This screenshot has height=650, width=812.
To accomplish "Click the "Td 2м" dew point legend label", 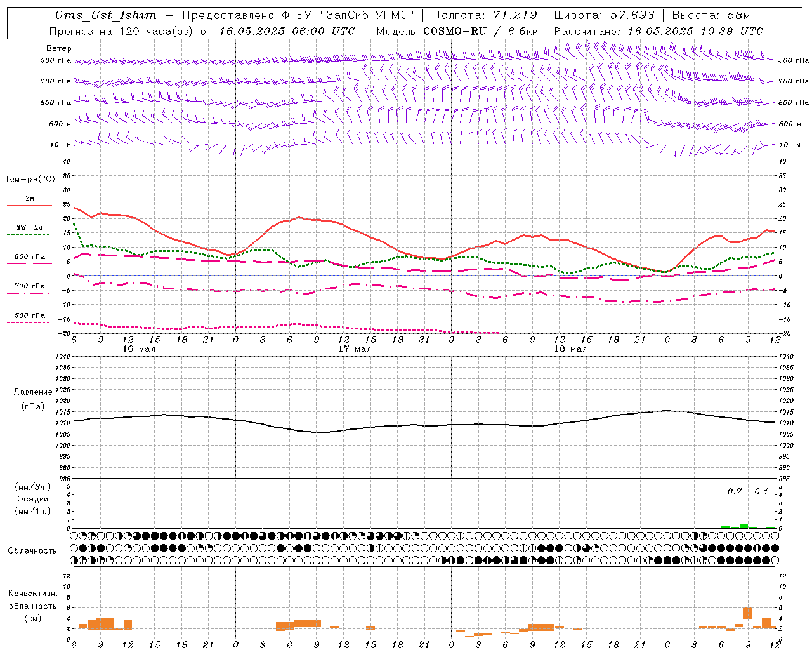I will click(x=30, y=227).
